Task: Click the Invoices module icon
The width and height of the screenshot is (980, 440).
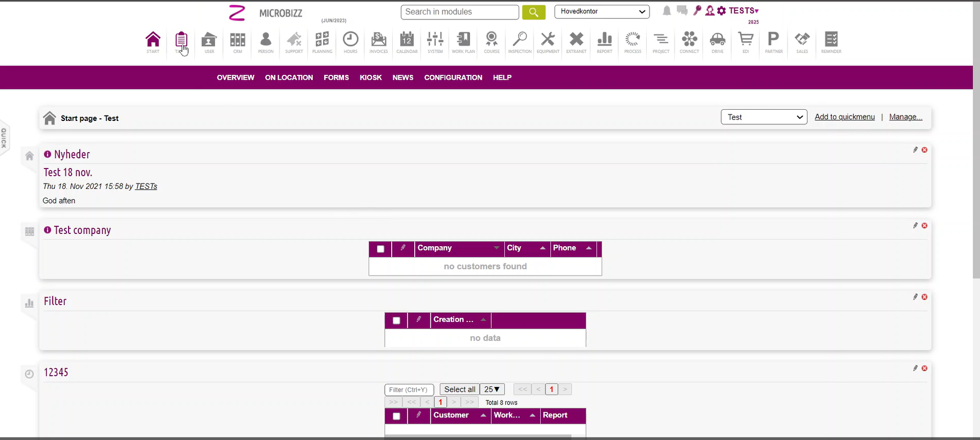Action: click(x=378, y=42)
